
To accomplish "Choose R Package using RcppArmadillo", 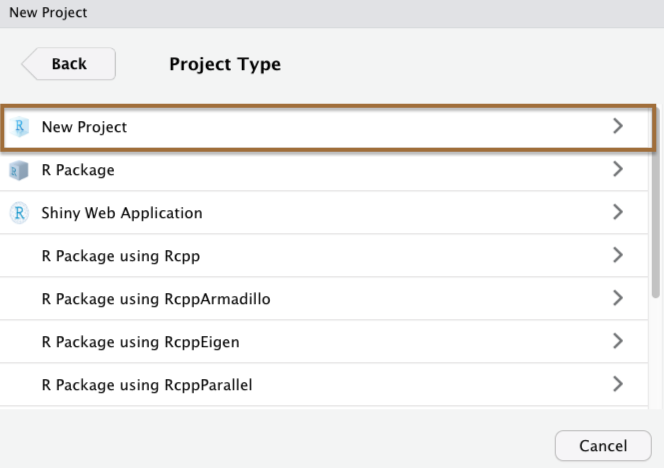I will (324, 299).
